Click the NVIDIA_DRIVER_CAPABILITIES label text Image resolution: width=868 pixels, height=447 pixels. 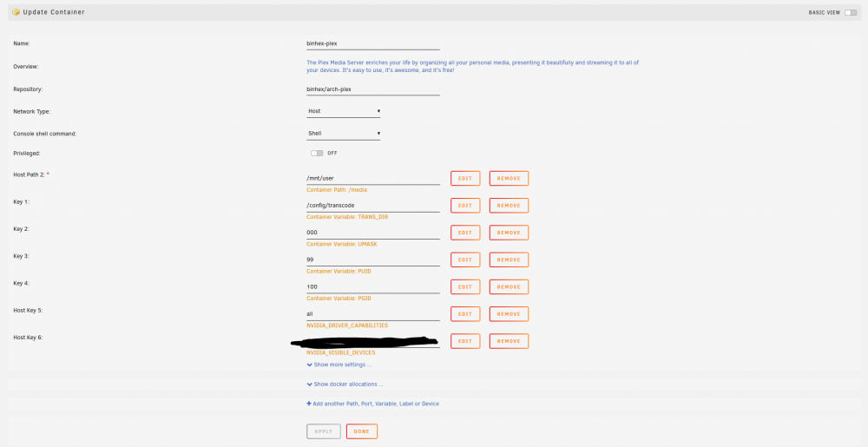tap(347, 325)
